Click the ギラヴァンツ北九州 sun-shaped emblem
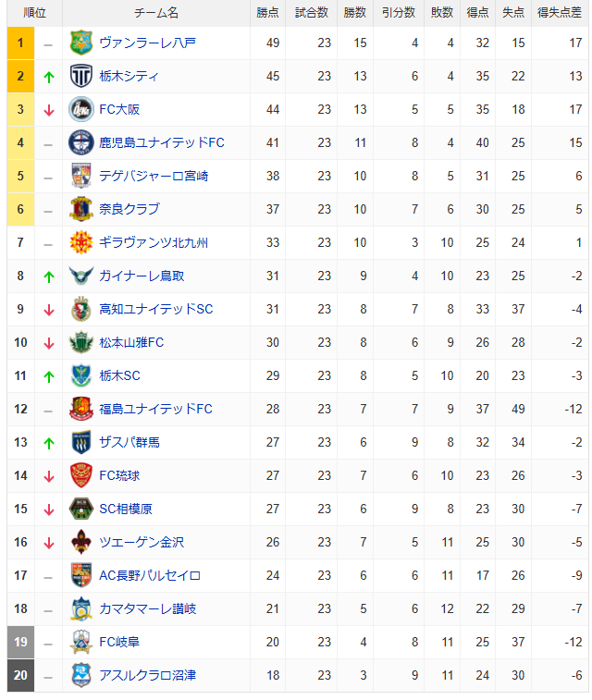 [81, 242]
